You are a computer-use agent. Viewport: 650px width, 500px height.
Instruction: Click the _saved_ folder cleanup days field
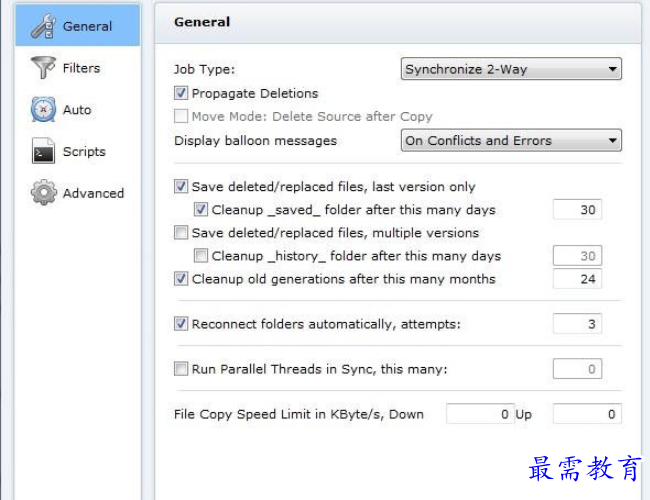tap(577, 210)
